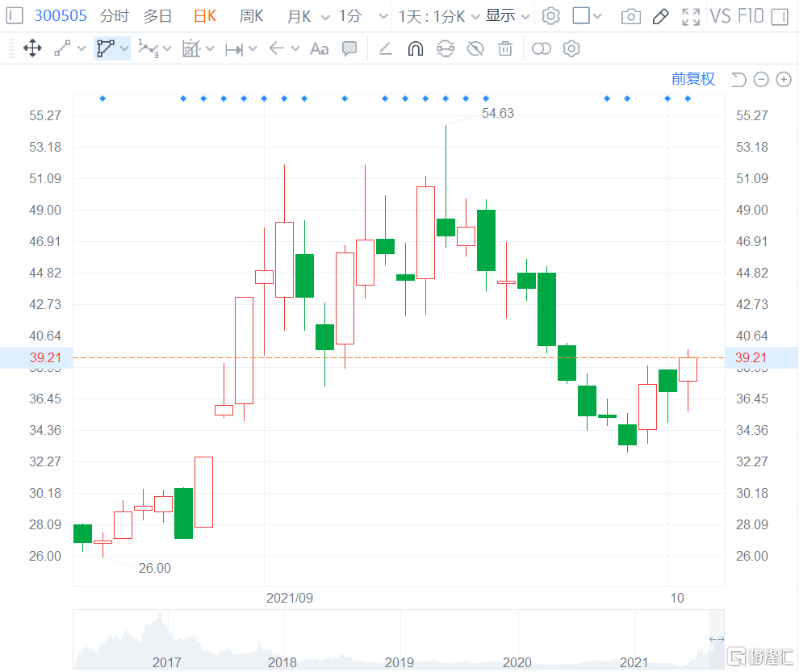
Task: Zoom in chart with plus icon
Action: tap(784, 80)
